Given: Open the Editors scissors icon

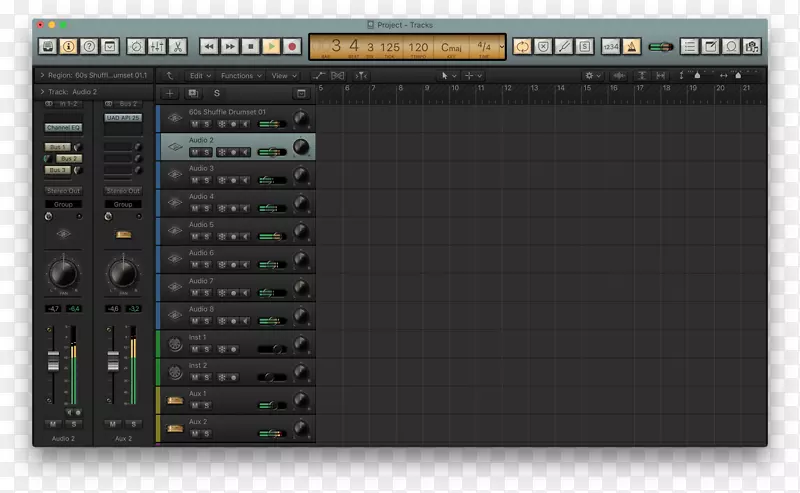Looking at the screenshot, I should [x=177, y=46].
